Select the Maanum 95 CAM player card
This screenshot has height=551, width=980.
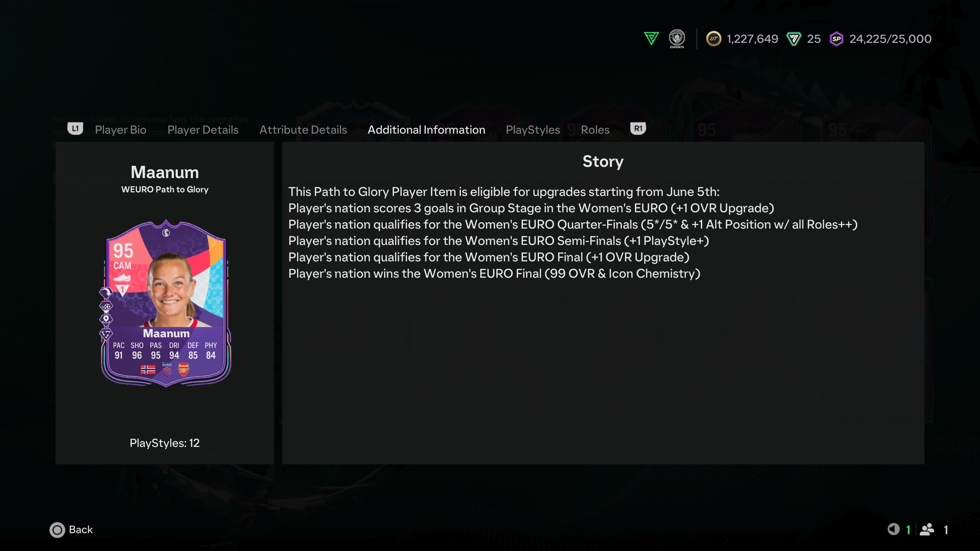(166, 304)
